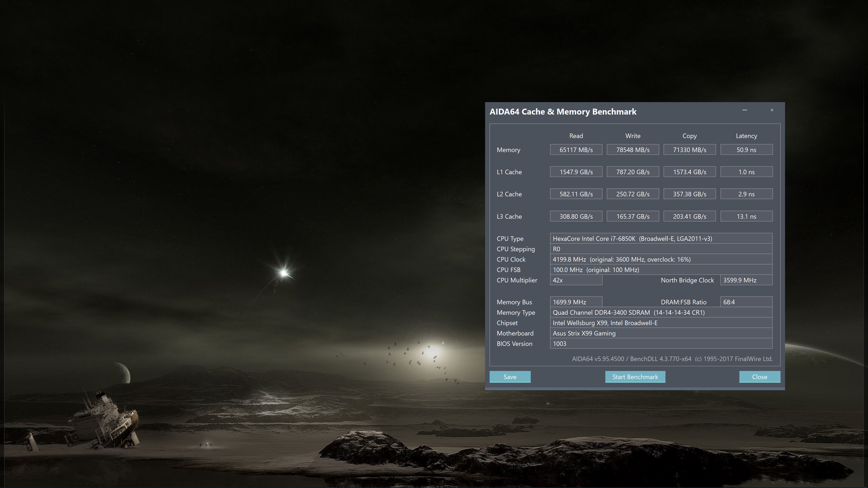Click the L1 Cache Read value box
This screenshot has width=868, height=488.
pyautogui.click(x=576, y=172)
